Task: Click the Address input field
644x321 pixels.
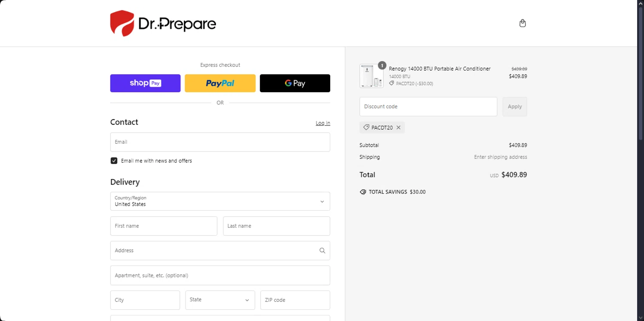Action: pyautogui.click(x=220, y=251)
